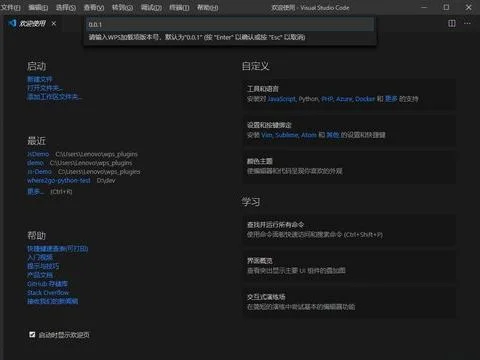
Task: Open the 界面概览 card
Action: [349, 266]
